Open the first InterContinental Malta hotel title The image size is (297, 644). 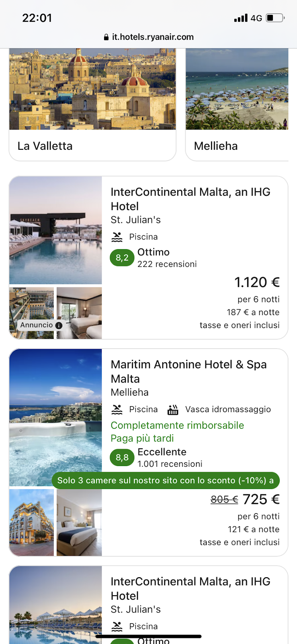tap(190, 199)
